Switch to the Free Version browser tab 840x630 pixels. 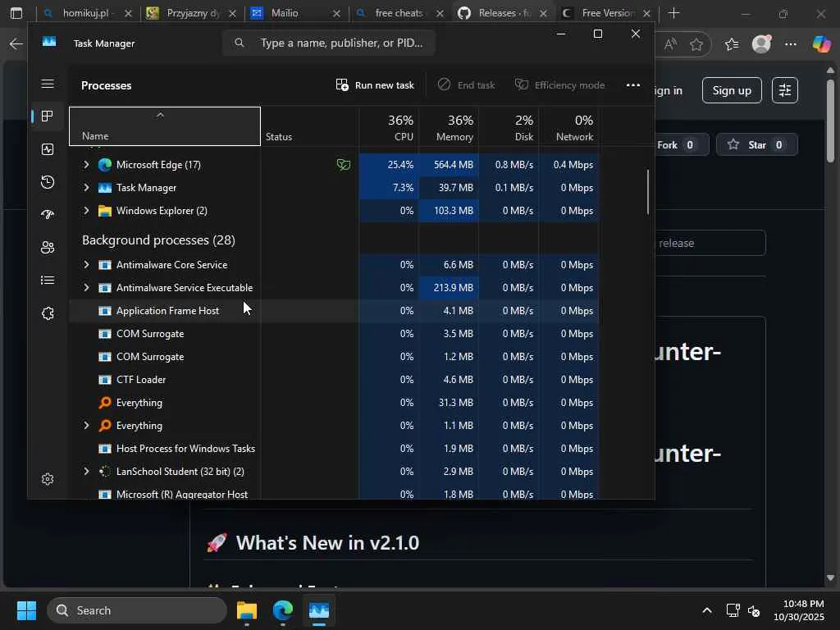[607, 13]
